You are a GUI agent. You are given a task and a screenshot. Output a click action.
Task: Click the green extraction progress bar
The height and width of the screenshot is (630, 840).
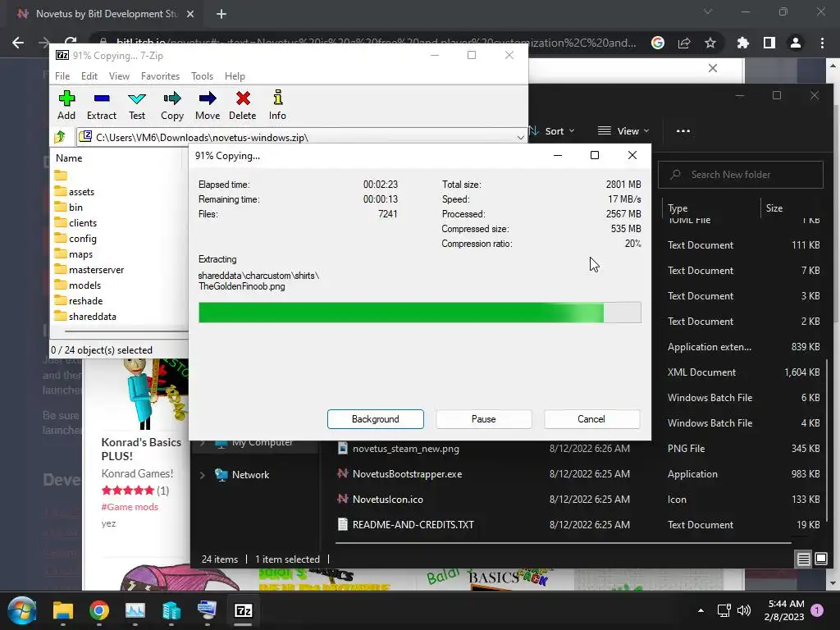tap(419, 313)
